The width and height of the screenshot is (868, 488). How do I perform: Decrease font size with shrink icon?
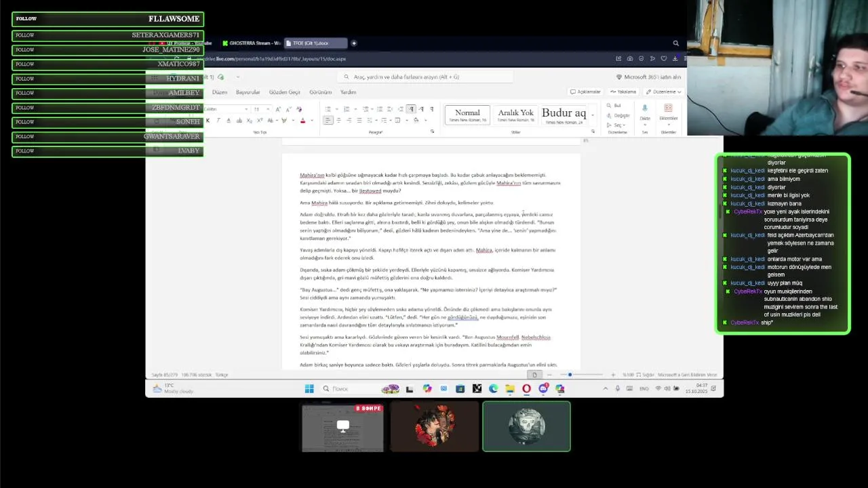point(289,109)
